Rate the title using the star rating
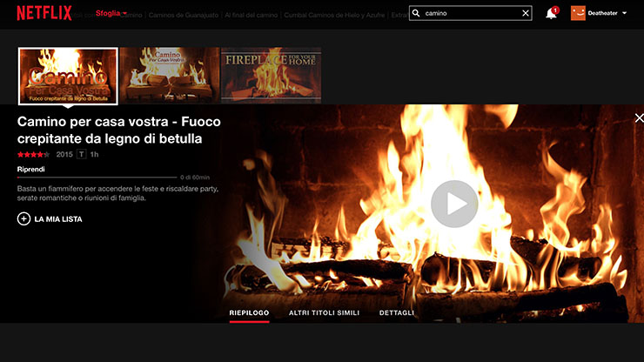Screen dimensions: 644x362 (x=34, y=154)
